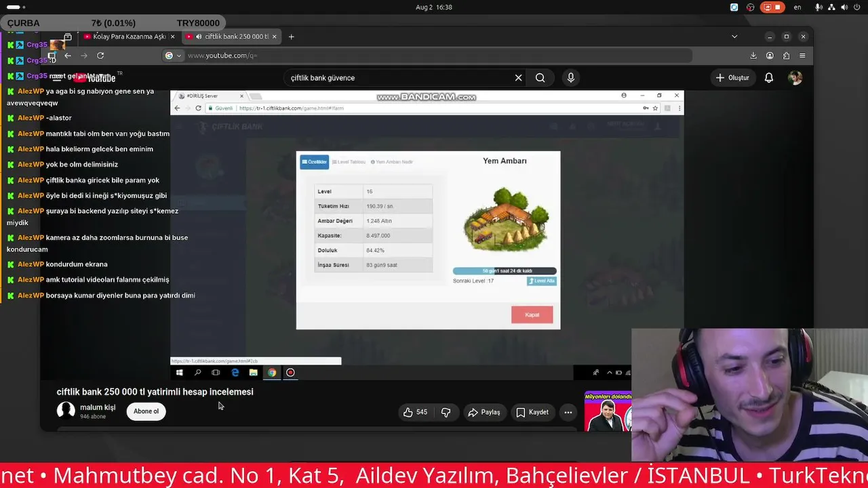Click the recommended video thumbnail 'Milyonları dolandı'
868x488 pixels.
tap(608, 411)
